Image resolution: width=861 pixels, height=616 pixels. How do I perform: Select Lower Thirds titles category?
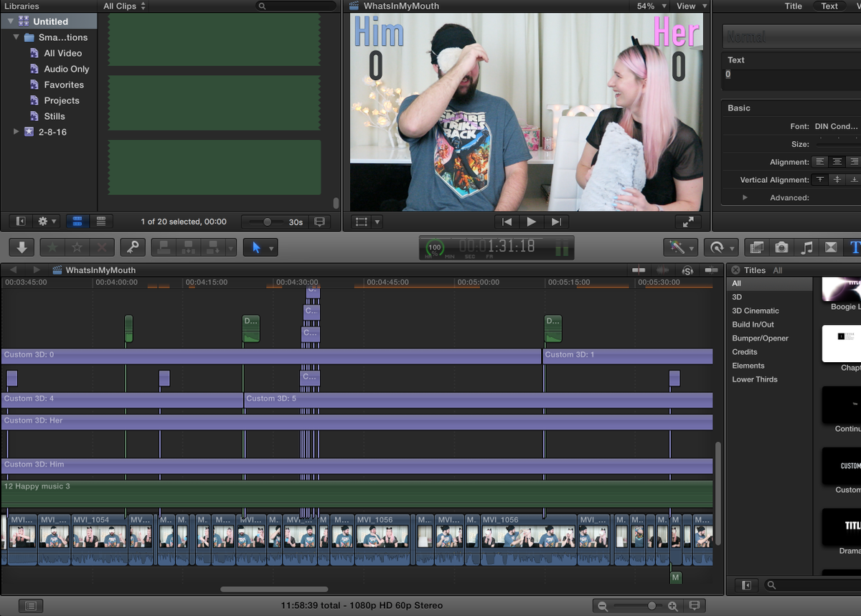[x=755, y=379]
